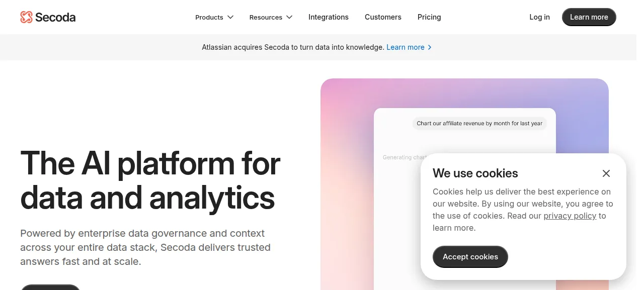The image size is (644, 290).
Task: Click the hero product preview image
Action: pos(464,184)
